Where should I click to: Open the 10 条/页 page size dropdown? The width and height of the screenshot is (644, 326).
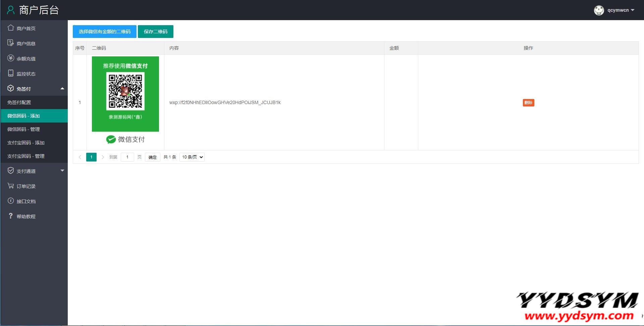click(x=192, y=157)
